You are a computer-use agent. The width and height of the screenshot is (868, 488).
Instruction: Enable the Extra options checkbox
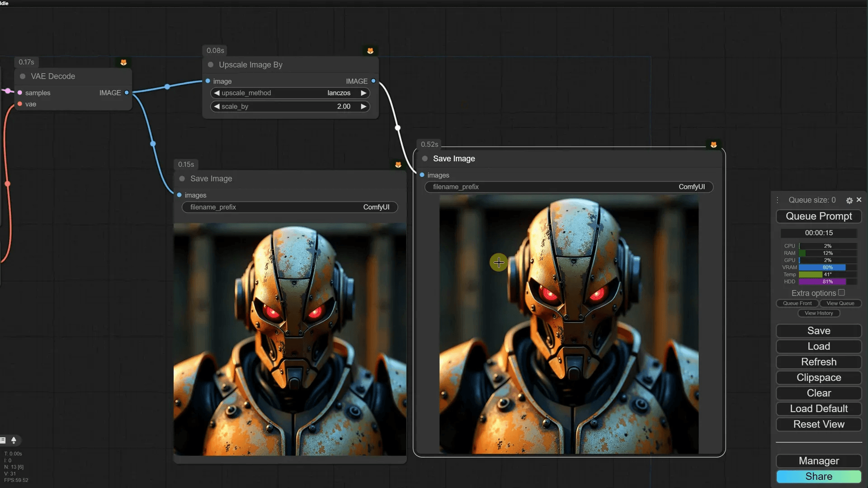coord(841,292)
